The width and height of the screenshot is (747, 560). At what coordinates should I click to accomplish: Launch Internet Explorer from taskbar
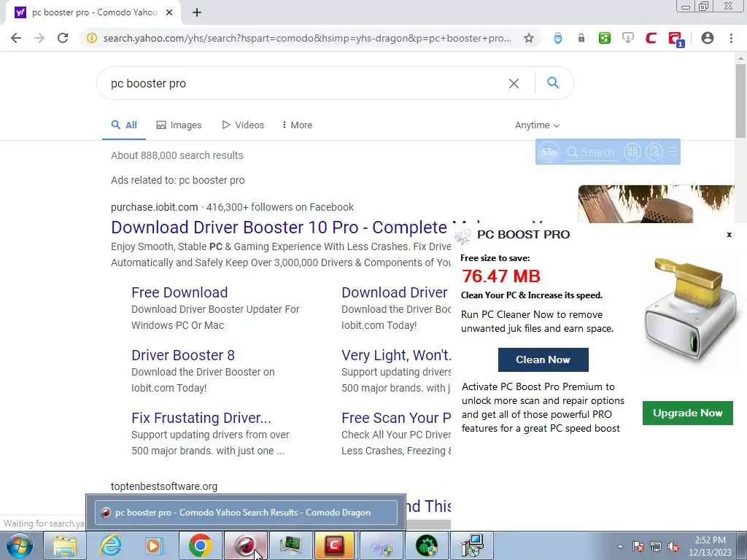(110, 545)
